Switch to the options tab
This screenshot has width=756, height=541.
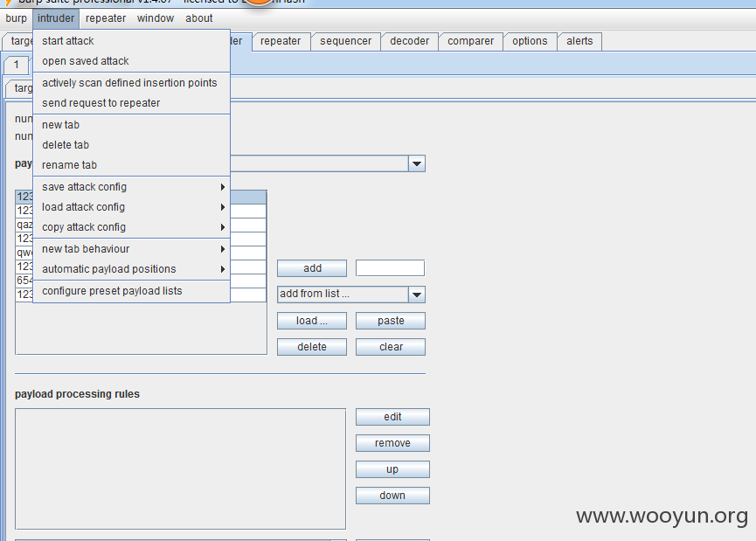pyautogui.click(x=530, y=41)
